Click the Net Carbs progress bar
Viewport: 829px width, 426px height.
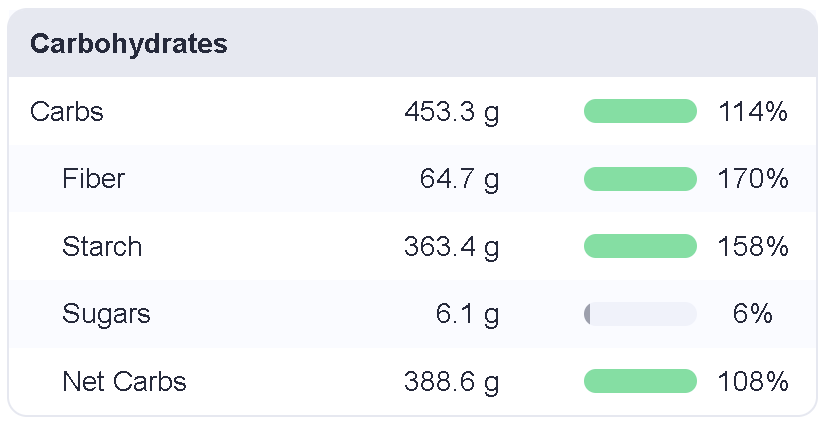point(640,381)
